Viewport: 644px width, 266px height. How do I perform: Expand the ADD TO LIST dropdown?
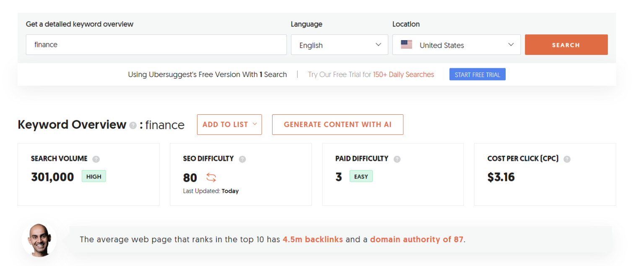pos(229,124)
